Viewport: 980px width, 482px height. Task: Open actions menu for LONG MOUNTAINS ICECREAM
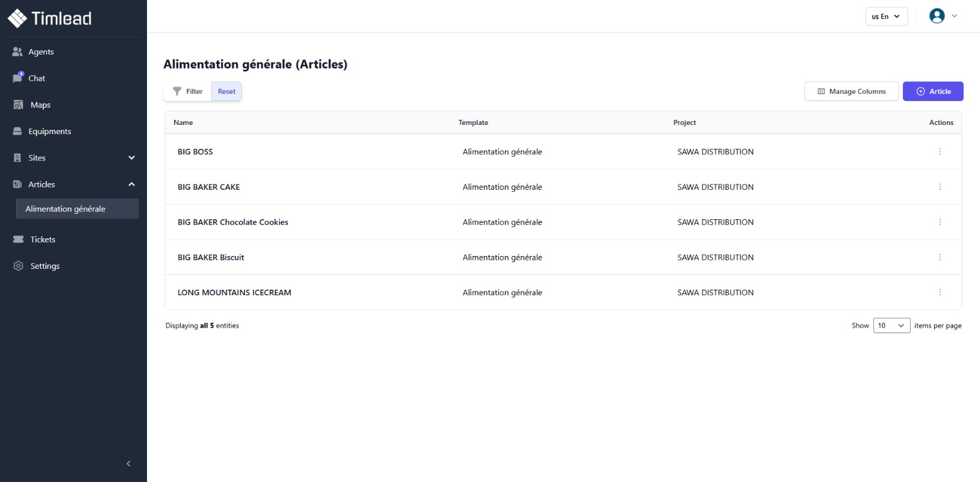pyautogui.click(x=940, y=293)
